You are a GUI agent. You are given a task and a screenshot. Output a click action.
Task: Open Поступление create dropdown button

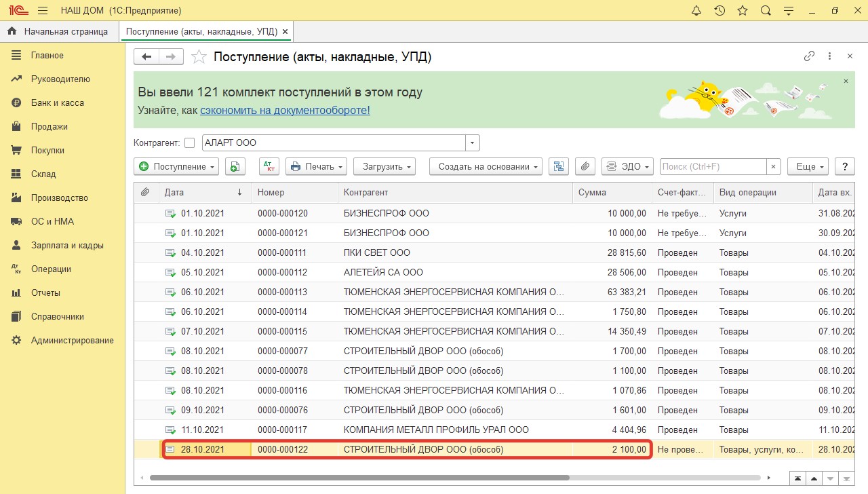click(176, 166)
